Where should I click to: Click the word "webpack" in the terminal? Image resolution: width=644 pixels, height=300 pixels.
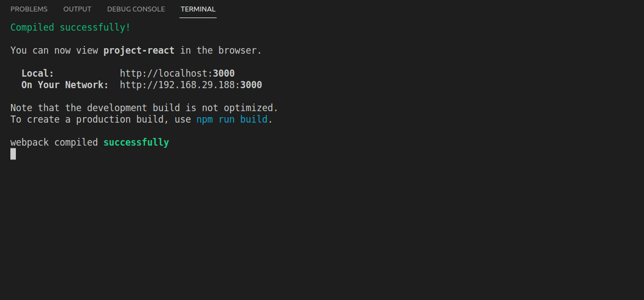(x=30, y=142)
